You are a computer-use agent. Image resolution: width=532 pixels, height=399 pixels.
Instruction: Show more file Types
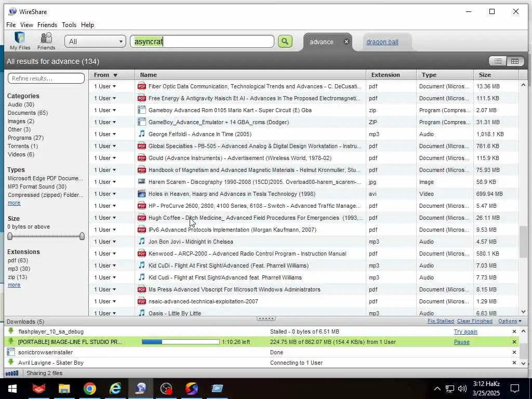(14, 203)
